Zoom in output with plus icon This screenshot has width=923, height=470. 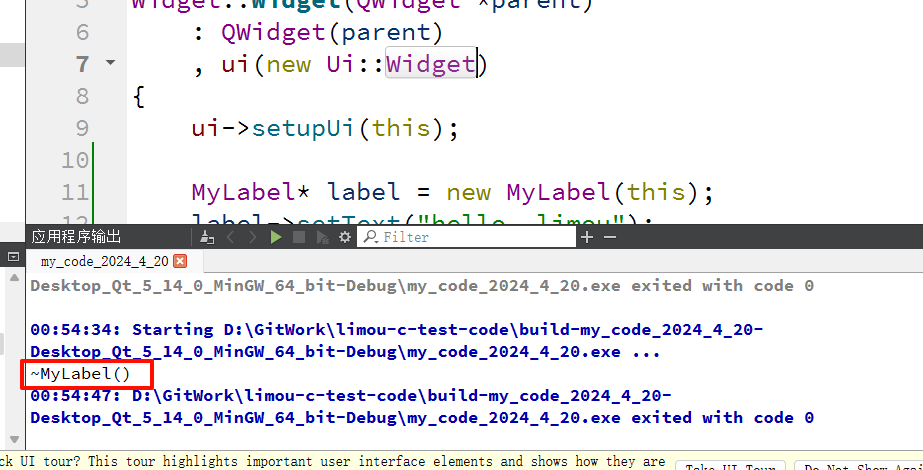587,237
